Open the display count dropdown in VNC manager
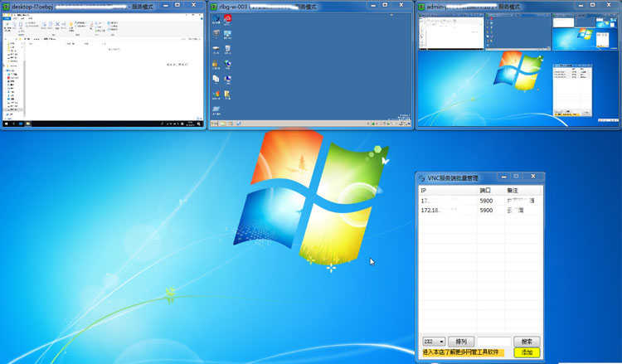Screen dimensions: 622x364 (x=434, y=342)
